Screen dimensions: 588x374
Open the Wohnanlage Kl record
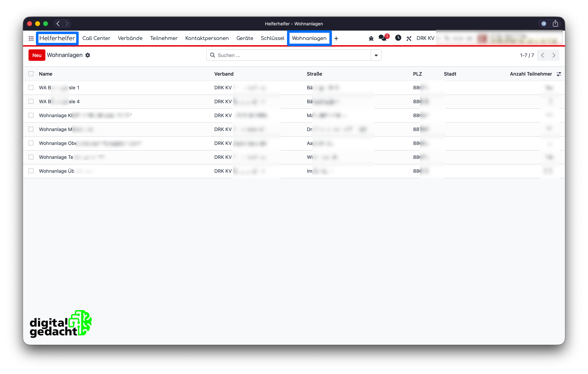pyautogui.click(x=294, y=115)
